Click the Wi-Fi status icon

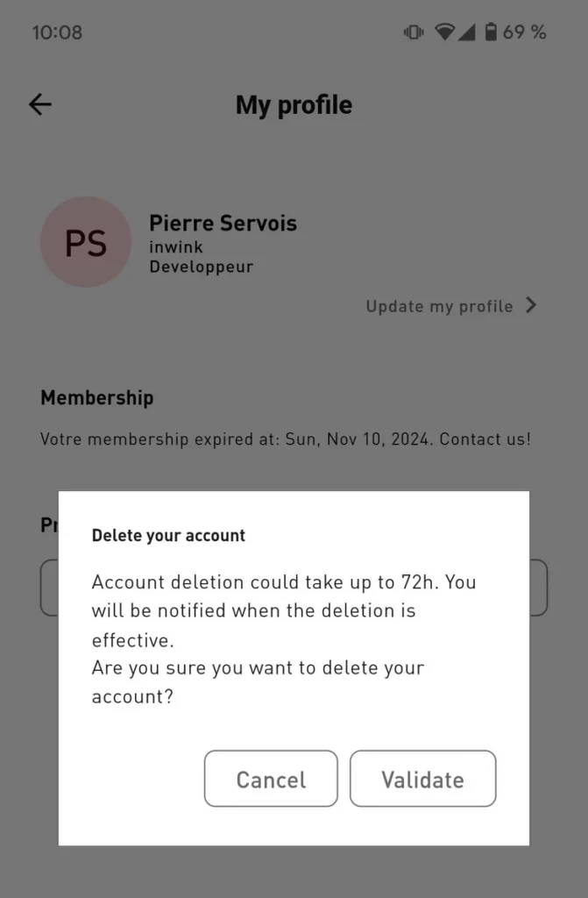pos(445,32)
